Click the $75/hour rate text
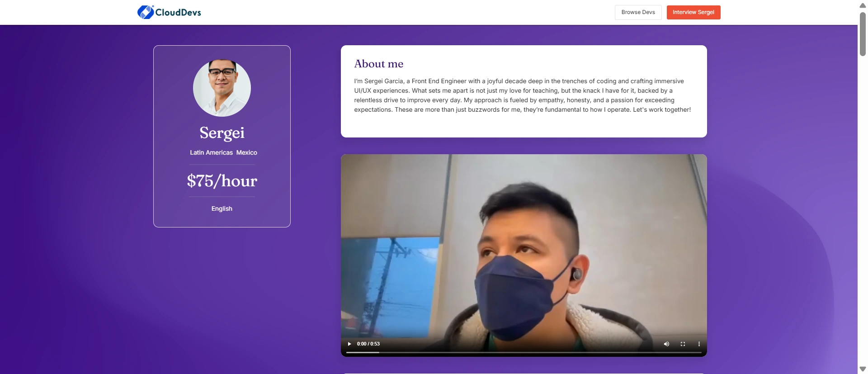868x374 pixels. tap(222, 181)
